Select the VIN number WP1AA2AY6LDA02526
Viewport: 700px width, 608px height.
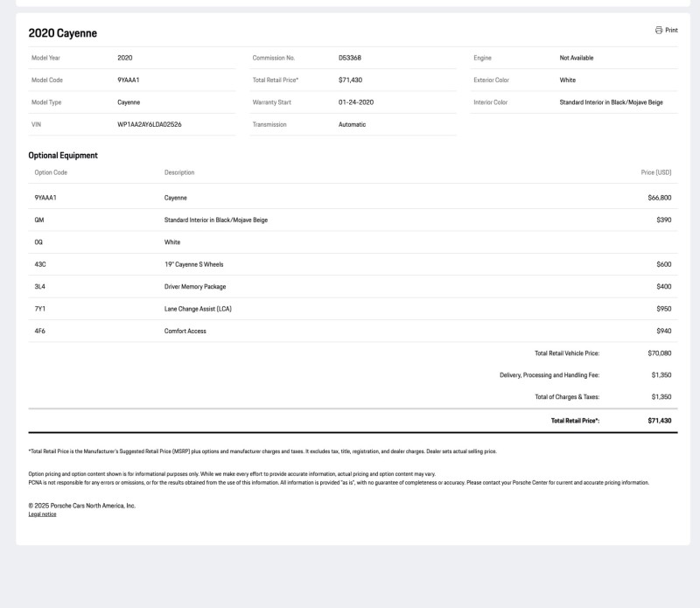pos(150,124)
